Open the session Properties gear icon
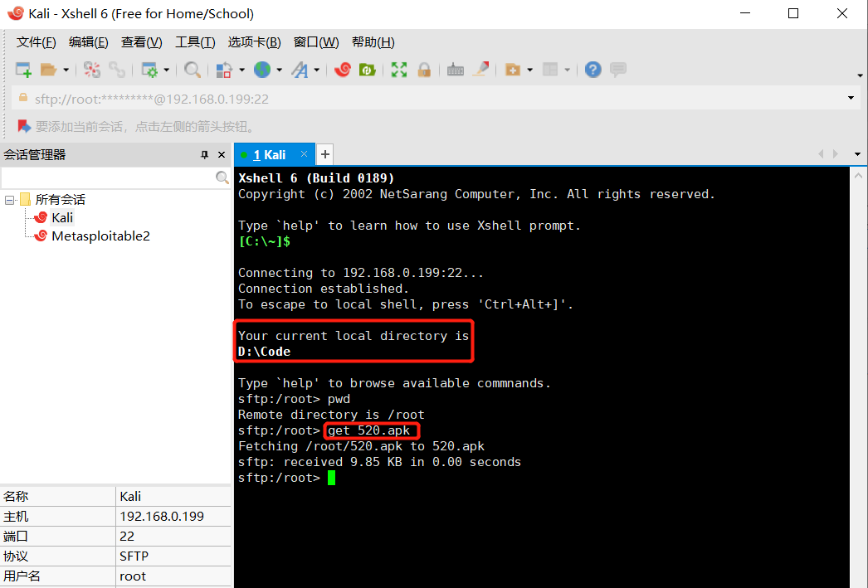 (149, 70)
